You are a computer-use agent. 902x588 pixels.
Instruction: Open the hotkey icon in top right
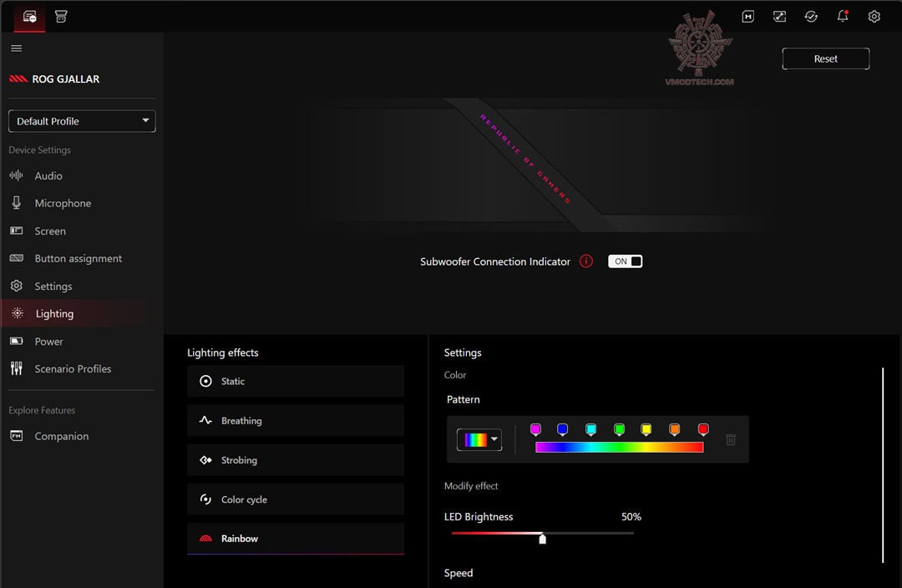(x=747, y=17)
